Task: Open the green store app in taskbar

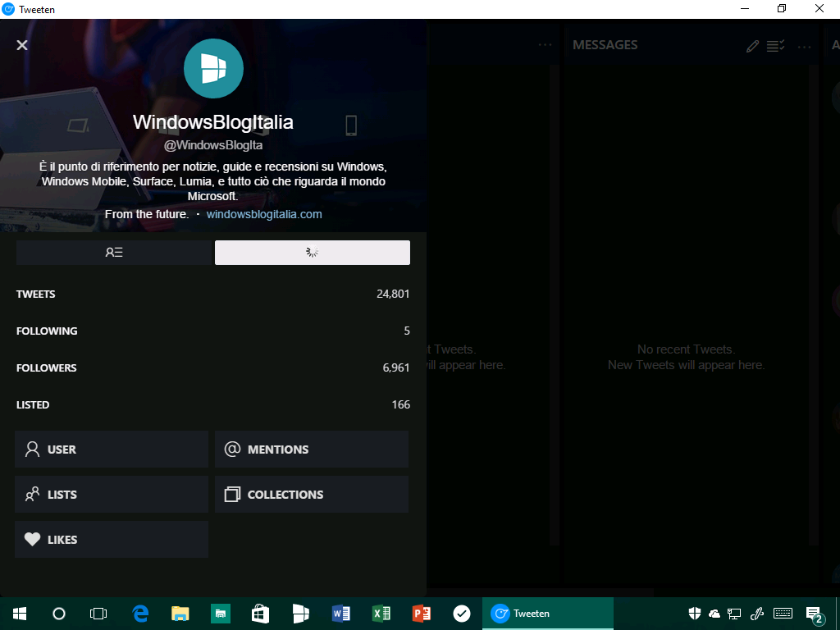Action: tap(220, 614)
